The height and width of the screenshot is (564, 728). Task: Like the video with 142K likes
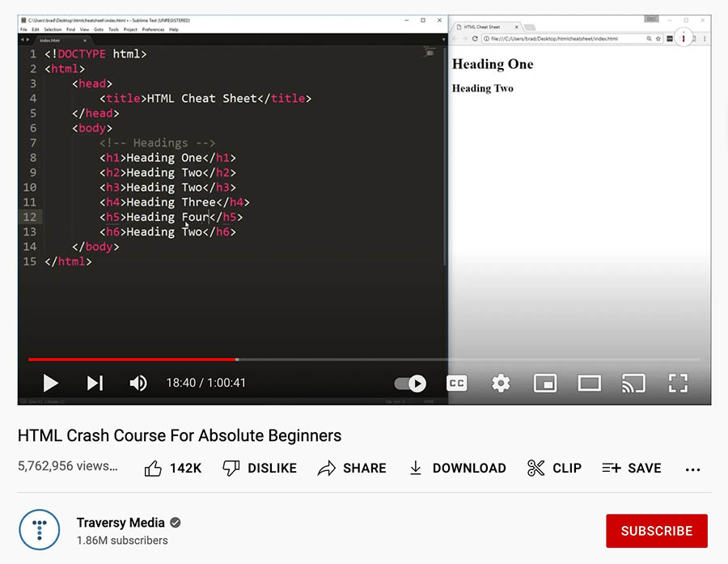(x=172, y=468)
